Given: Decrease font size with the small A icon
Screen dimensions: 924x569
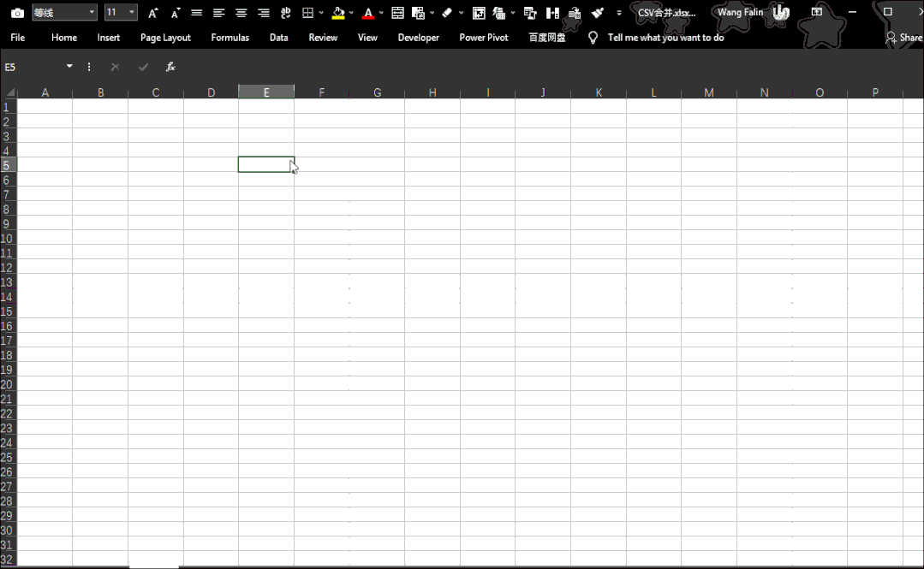Looking at the screenshot, I should (175, 12).
